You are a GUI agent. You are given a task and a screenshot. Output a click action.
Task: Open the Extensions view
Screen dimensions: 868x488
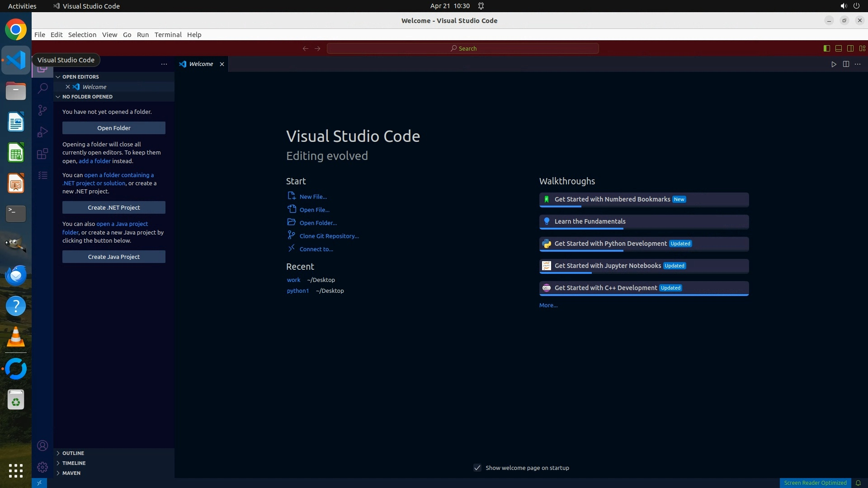point(42,154)
